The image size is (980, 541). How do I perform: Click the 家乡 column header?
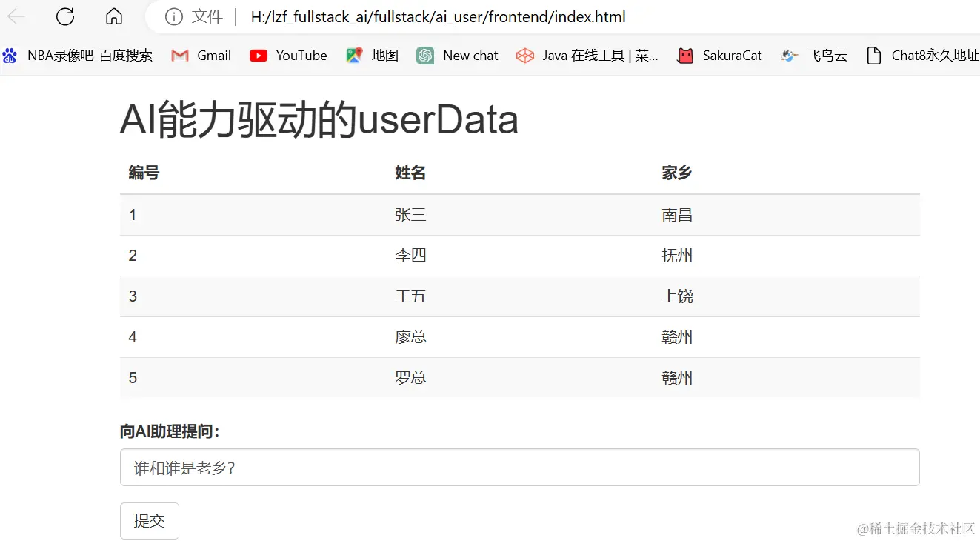coord(677,173)
